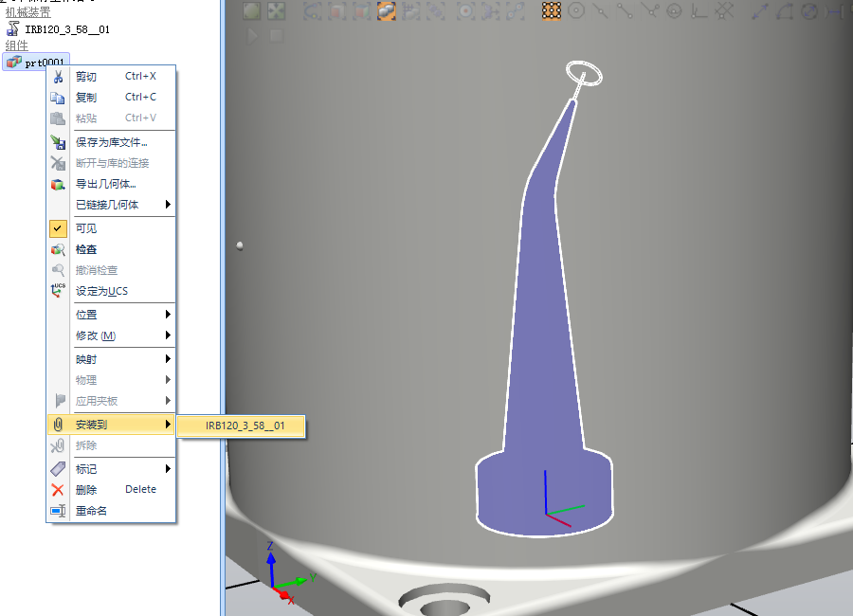Expand the 标记 submenu arrow
The image size is (853, 616).
(168, 469)
